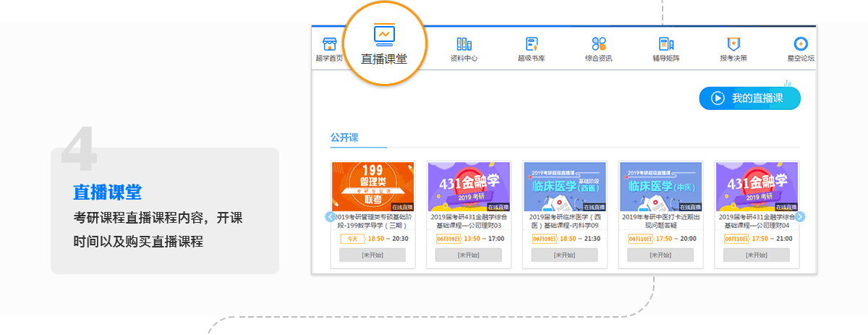
Task: Open the 199管理类联考 course thumbnail
Action: pyautogui.click(x=373, y=186)
